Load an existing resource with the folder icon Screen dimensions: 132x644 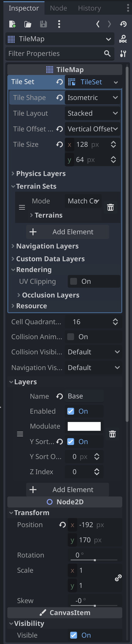coord(28,24)
